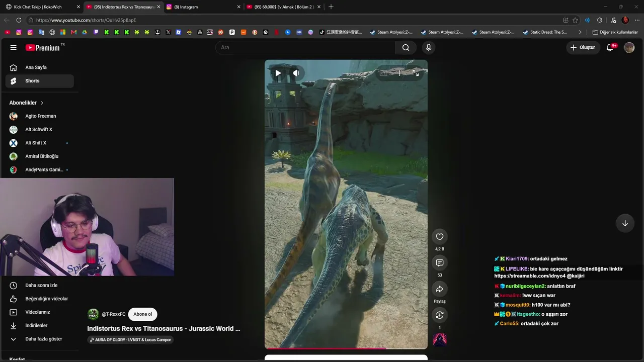Subscribe with the Abone ol button
The height and width of the screenshot is (362, 644).
[142, 314]
